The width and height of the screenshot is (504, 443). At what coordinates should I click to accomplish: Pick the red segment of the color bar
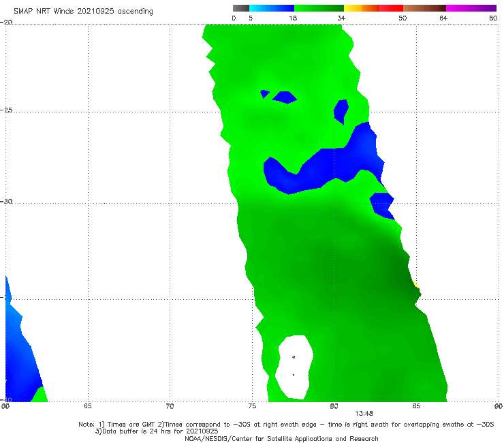click(391, 8)
